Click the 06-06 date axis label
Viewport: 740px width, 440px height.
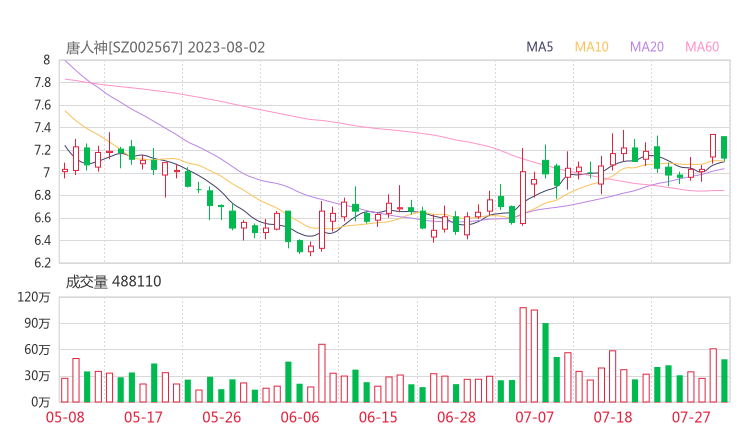pyautogui.click(x=300, y=417)
